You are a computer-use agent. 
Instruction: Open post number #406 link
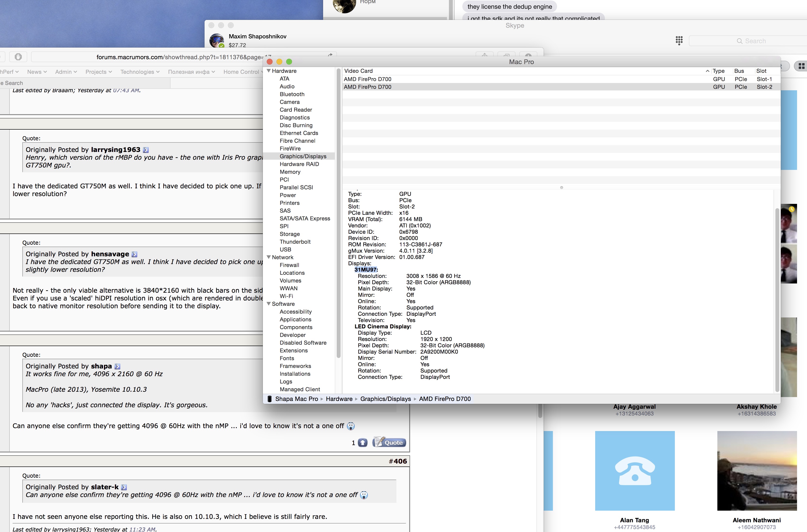(x=398, y=461)
